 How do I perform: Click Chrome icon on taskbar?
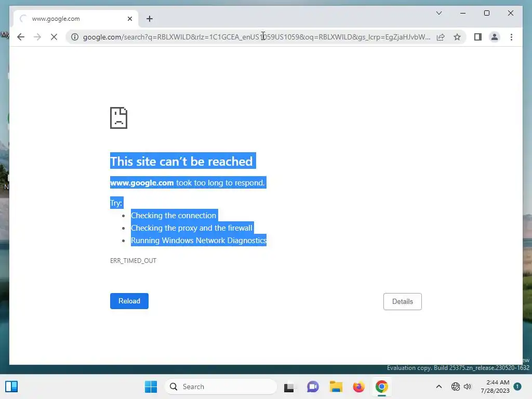pyautogui.click(x=382, y=387)
